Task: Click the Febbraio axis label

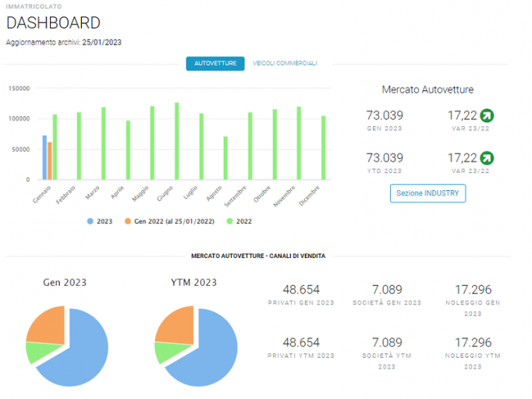Action: tap(66, 195)
